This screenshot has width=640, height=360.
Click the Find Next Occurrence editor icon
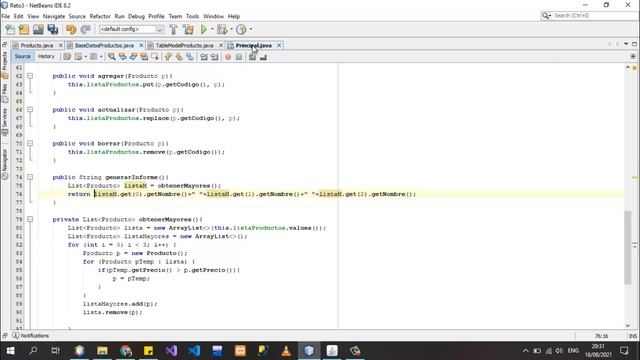tap(133, 57)
